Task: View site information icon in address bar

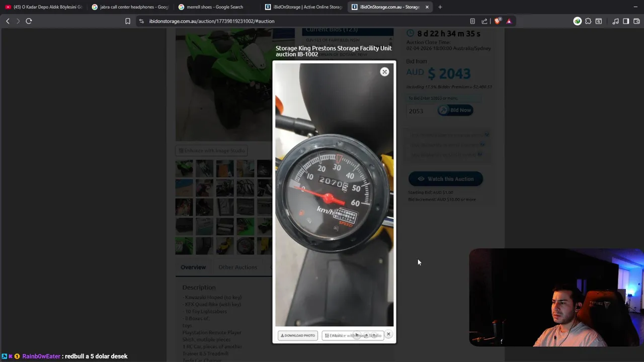Action: click(x=141, y=21)
